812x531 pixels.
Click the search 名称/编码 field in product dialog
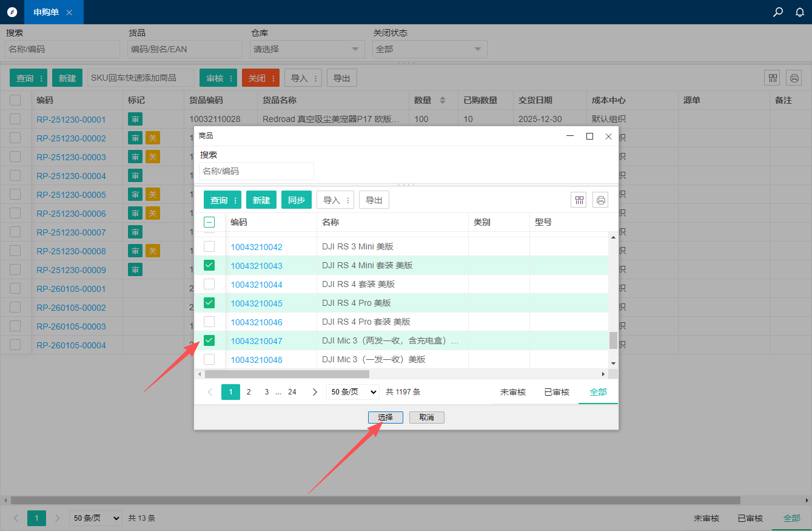pyautogui.click(x=256, y=171)
